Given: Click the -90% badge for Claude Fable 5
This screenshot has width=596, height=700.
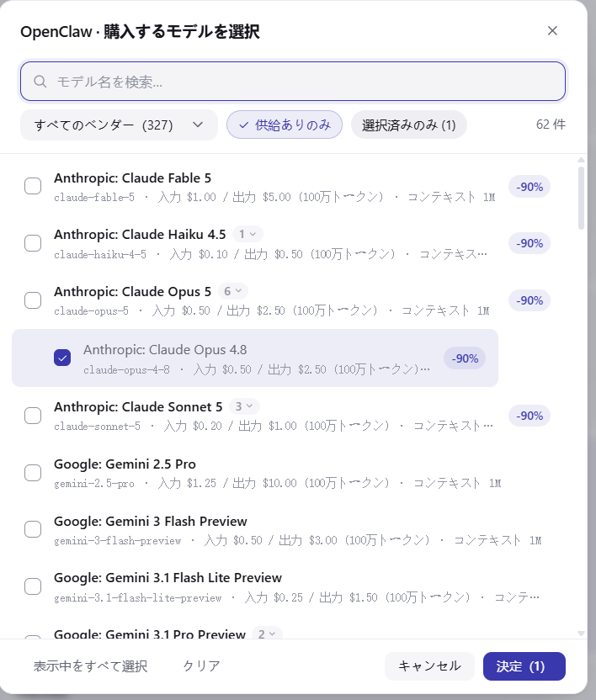Looking at the screenshot, I should coord(529,187).
